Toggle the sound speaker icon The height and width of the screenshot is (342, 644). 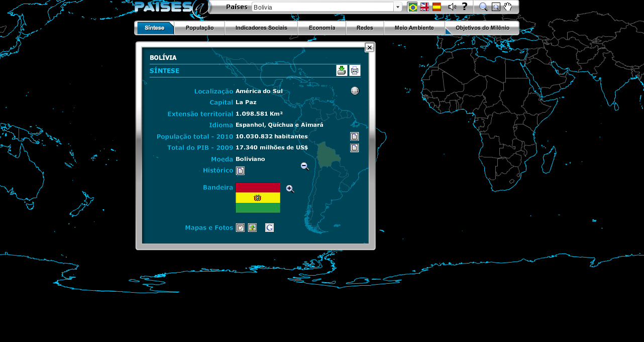(x=452, y=7)
